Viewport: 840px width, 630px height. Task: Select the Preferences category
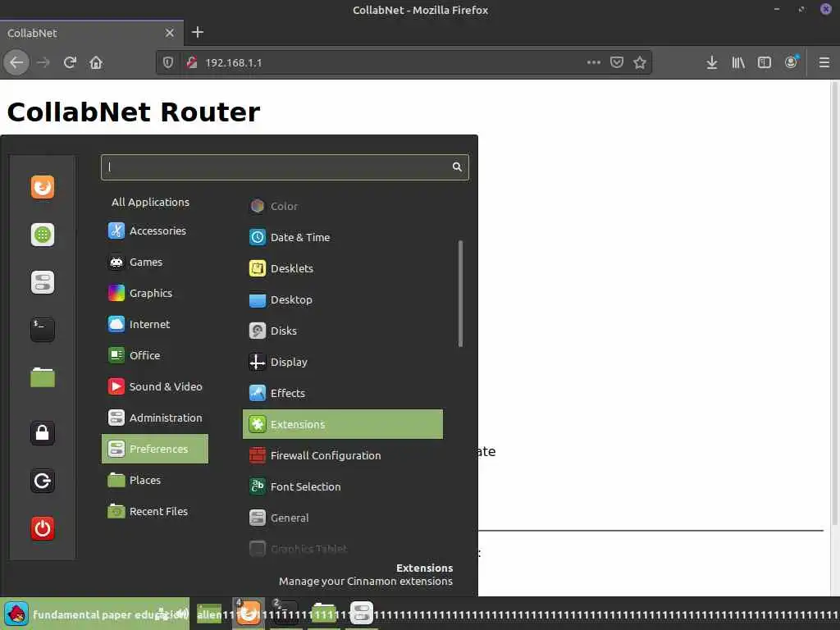(155, 449)
